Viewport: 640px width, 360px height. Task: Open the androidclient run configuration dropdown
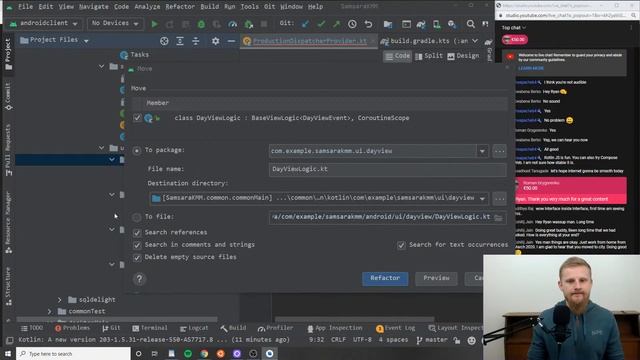click(44, 23)
